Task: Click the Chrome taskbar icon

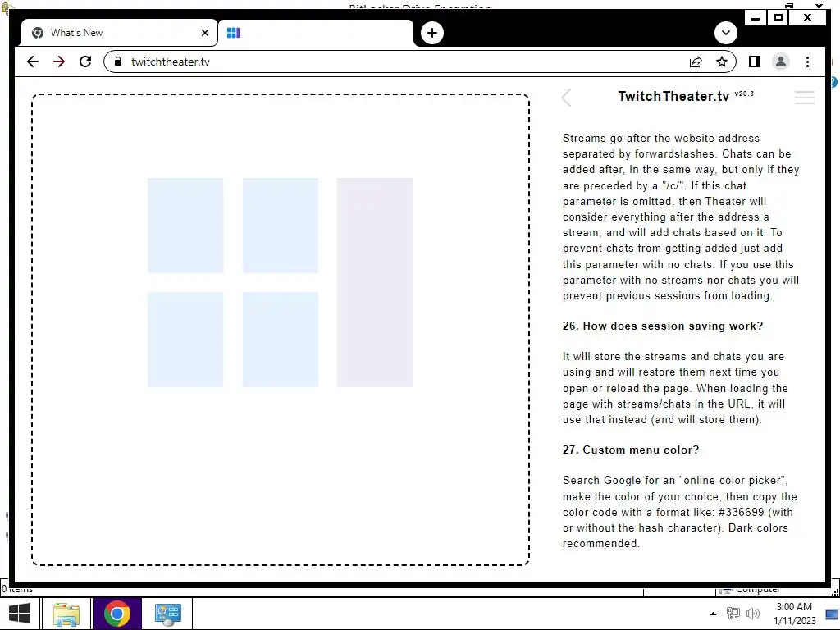Action: point(116,614)
